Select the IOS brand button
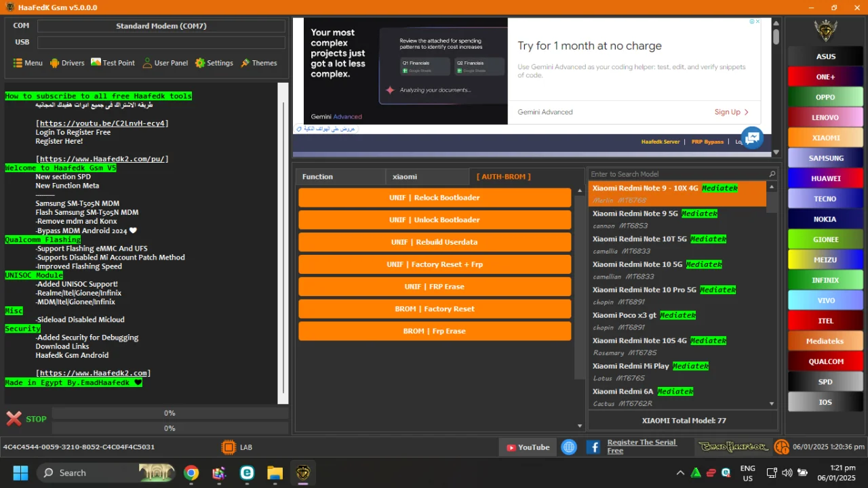Screen dimensions: 868x488 (x=825, y=402)
